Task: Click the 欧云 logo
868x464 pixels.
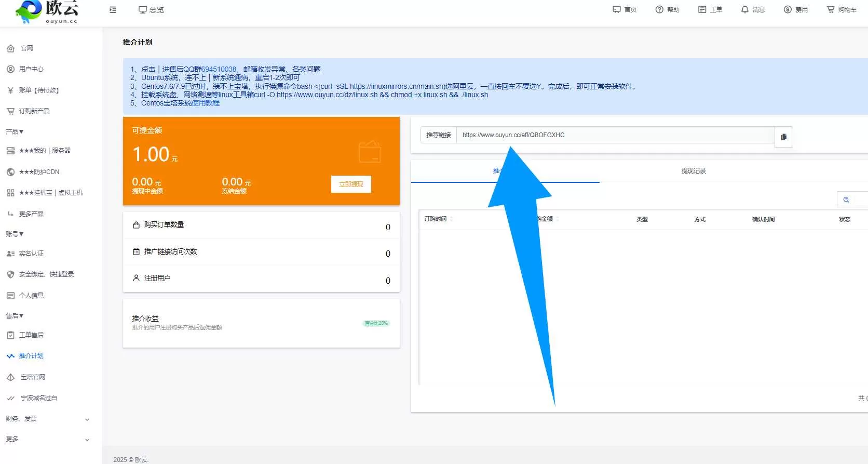Action: coord(47,12)
